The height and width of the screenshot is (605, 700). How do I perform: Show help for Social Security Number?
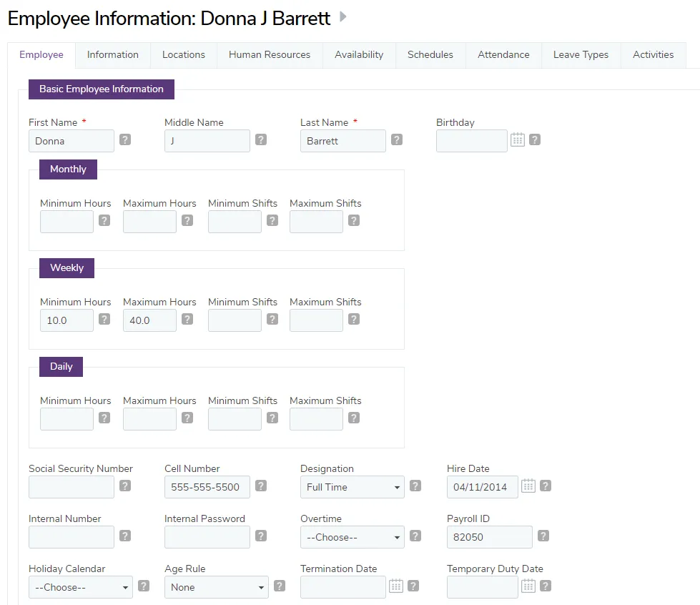pos(125,486)
